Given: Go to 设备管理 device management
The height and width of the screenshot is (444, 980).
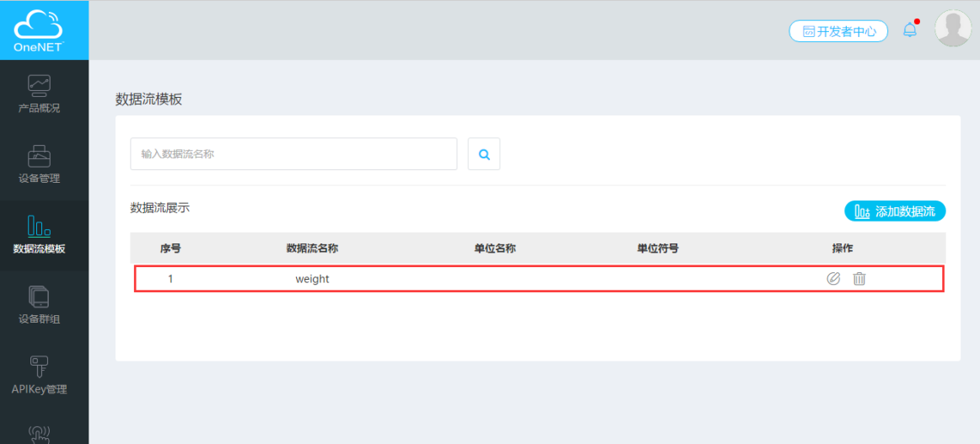Looking at the screenshot, I should [39, 164].
